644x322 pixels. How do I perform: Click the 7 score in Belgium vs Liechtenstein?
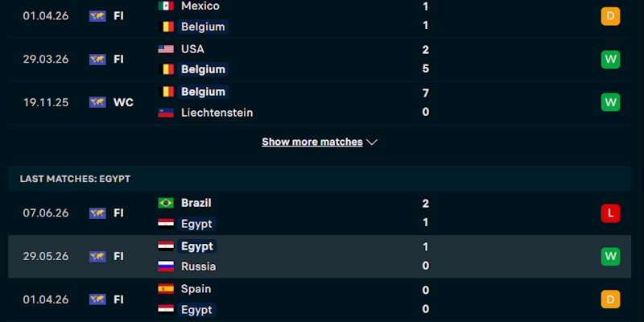(426, 93)
